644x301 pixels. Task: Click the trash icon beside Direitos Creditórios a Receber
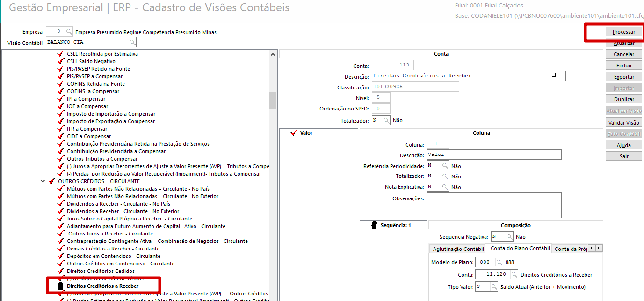(60, 286)
